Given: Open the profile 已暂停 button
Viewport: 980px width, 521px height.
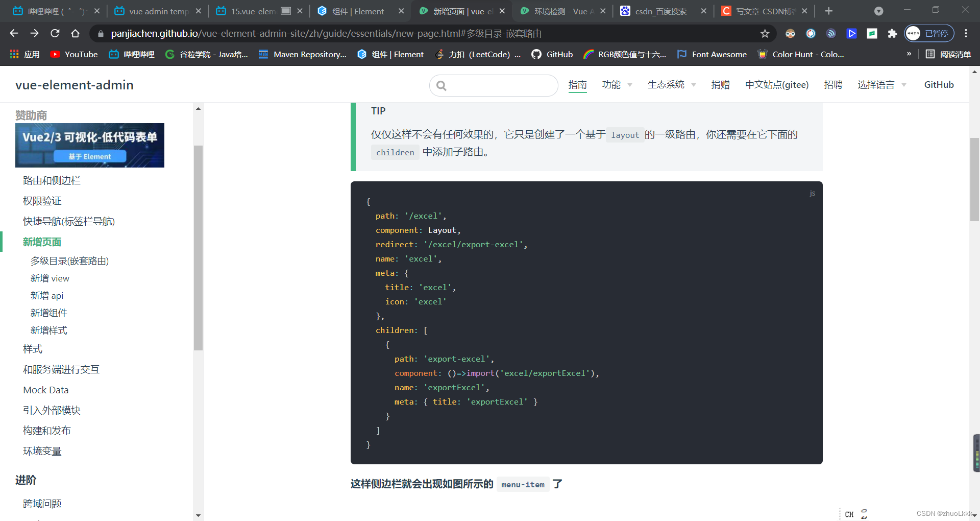Looking at the screenshot, I should [929, 33].
